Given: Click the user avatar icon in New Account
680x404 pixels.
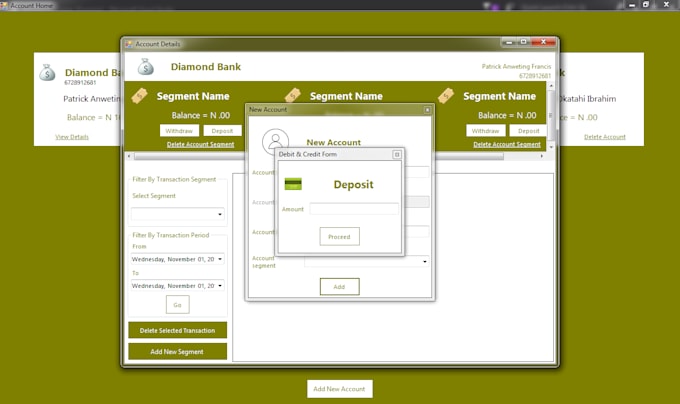Looking at the screenshot, I should tap(275, 141).
